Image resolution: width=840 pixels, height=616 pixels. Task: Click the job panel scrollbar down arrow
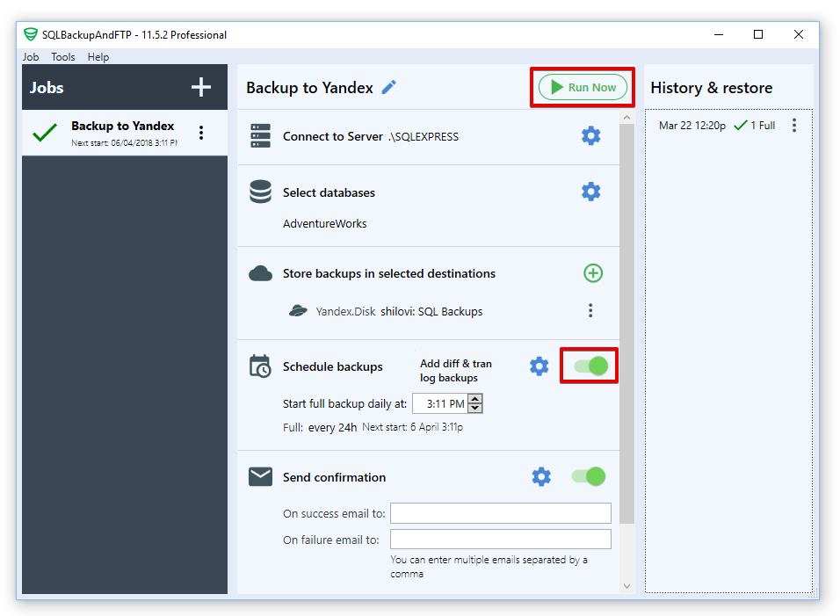626,586
